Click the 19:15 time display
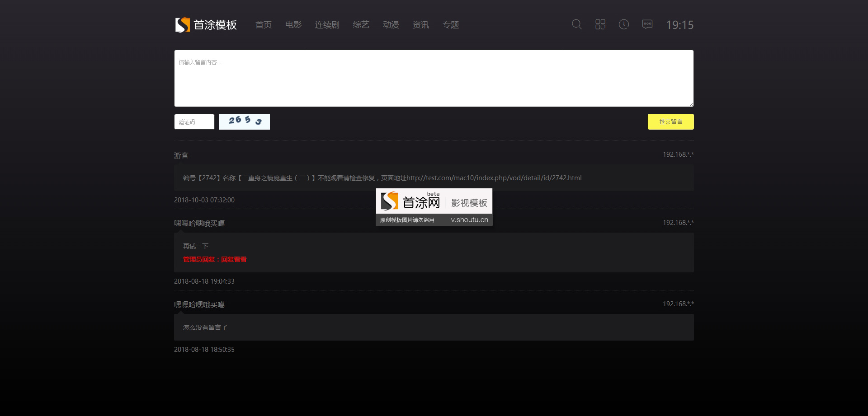Image resolution: width=868 pixels, height=416 pixels. point(680,25)
